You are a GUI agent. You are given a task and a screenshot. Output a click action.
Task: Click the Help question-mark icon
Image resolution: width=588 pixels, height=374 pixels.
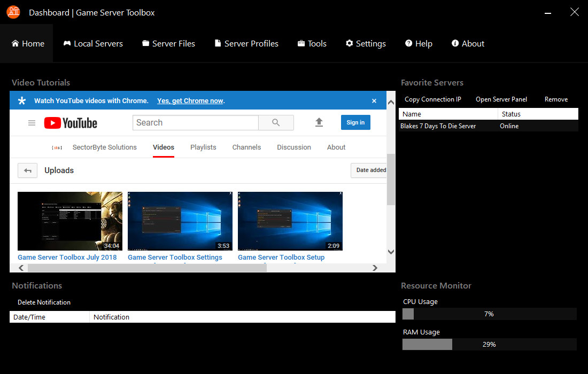point(408,43)
